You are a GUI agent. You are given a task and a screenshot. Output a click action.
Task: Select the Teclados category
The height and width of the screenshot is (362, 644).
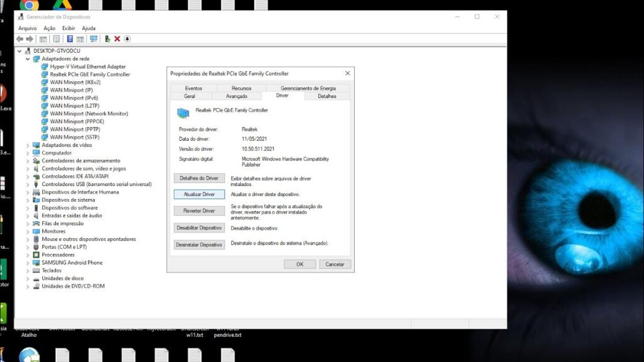click(52, 270)
